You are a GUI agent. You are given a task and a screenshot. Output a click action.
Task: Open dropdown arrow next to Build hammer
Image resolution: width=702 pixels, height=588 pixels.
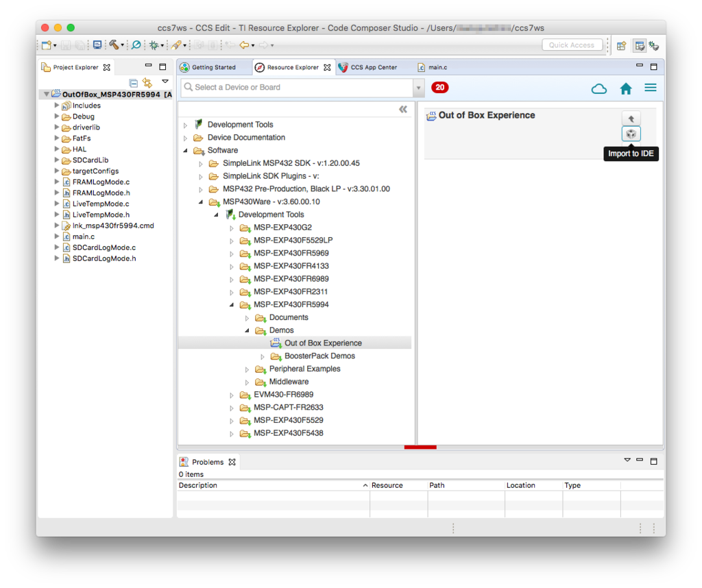[122, 46]
